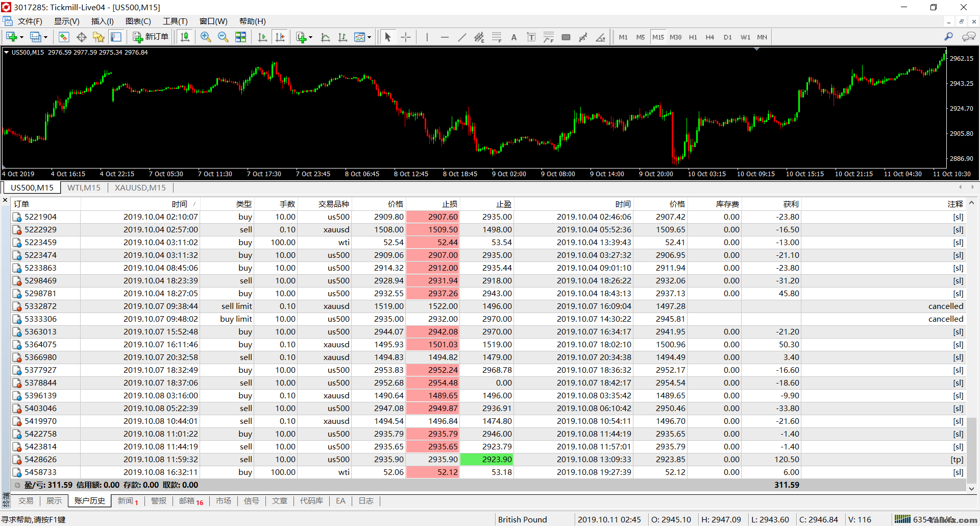Screen dimensions: 980x526
Task: Open the 图表(C) menu
Action: pos(138,21)
